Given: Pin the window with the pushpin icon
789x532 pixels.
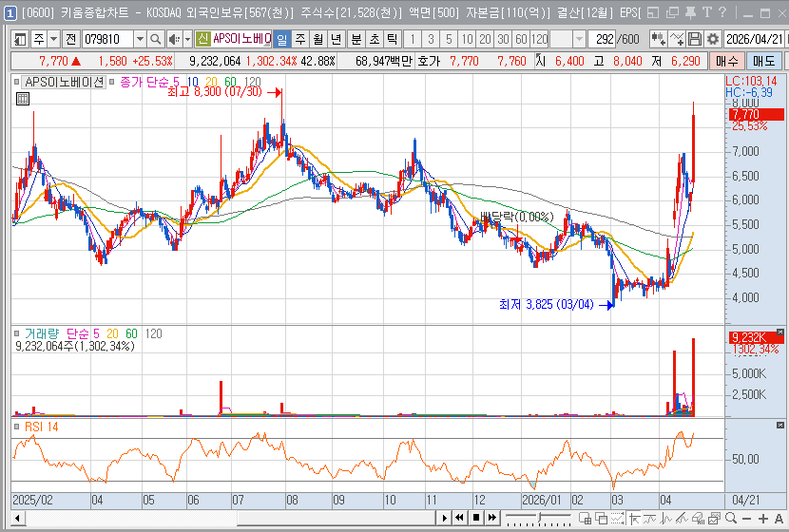Looking at the screenshot, I should point(690,12).
